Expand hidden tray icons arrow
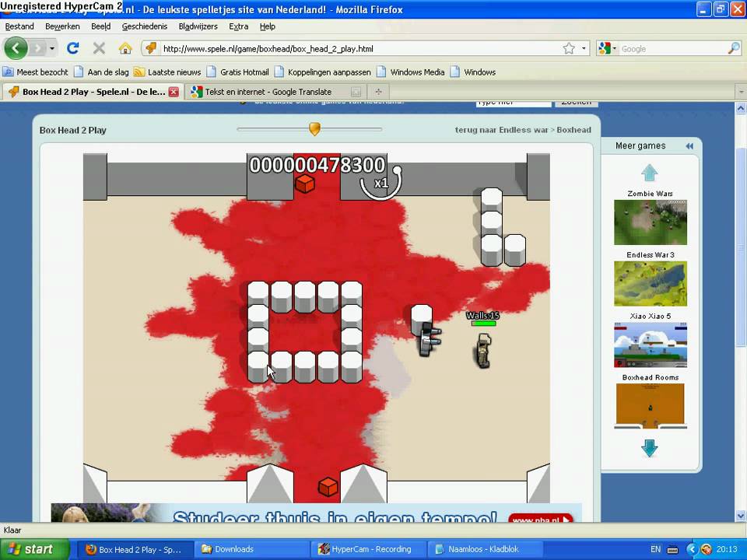Screen dimensions: 747x560 coord(692,549)
